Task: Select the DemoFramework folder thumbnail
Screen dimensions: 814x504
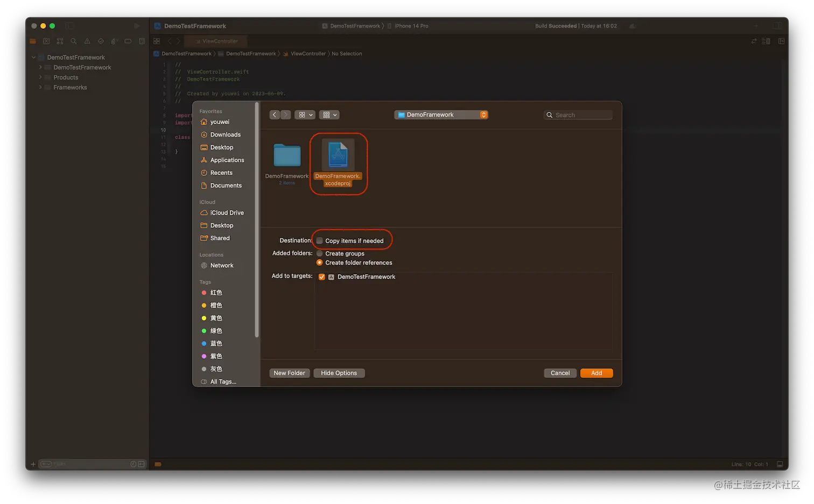Action: (x=287, y=155)
